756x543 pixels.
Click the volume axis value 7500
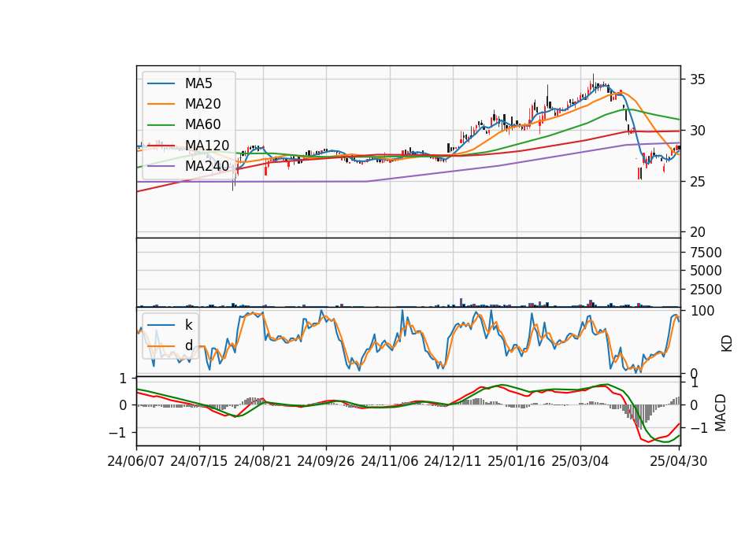click(x=706, y=253)
